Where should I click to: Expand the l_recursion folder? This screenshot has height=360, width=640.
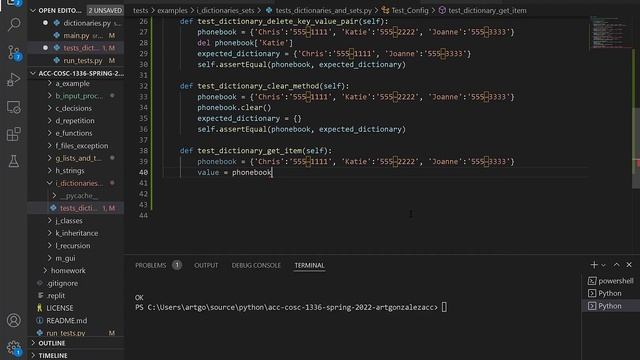[76, 246]
